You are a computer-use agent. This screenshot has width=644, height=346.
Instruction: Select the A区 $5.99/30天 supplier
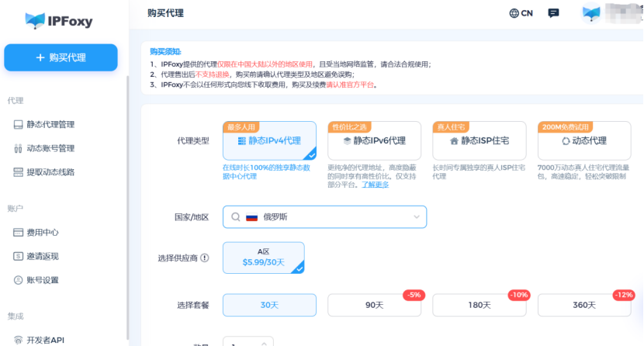click(x=263, y=258)
